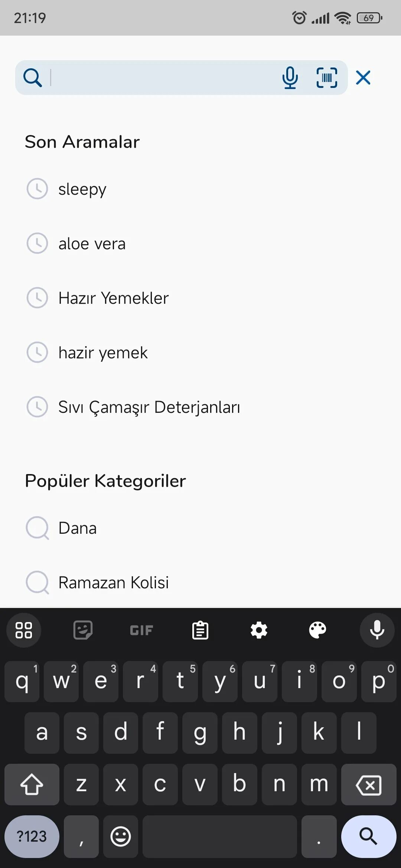The image size is (401, 868).
Task: Open keyboard clipboard
Action: [x=200, y=630]
